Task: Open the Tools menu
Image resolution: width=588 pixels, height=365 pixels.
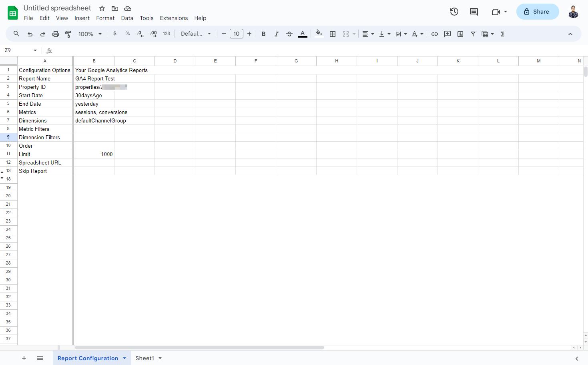Action: 146,18
